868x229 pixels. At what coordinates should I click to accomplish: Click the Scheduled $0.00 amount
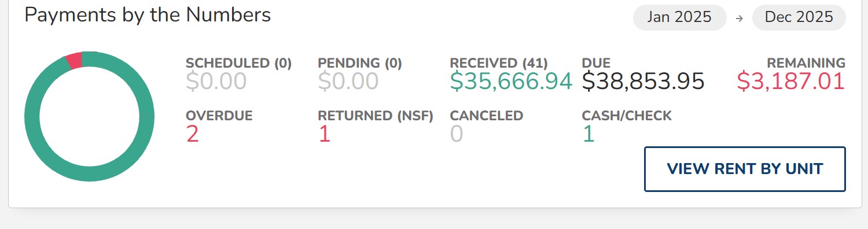(216, 82)
